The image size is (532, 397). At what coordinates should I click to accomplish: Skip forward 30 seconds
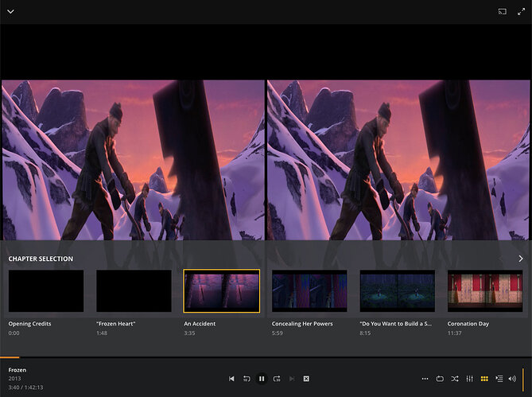[x=277, y=379]
